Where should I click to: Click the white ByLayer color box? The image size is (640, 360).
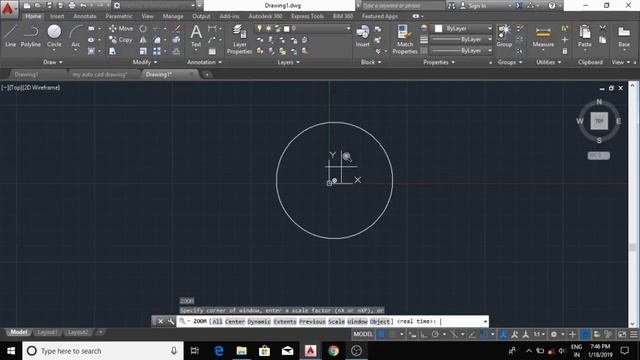438,28
